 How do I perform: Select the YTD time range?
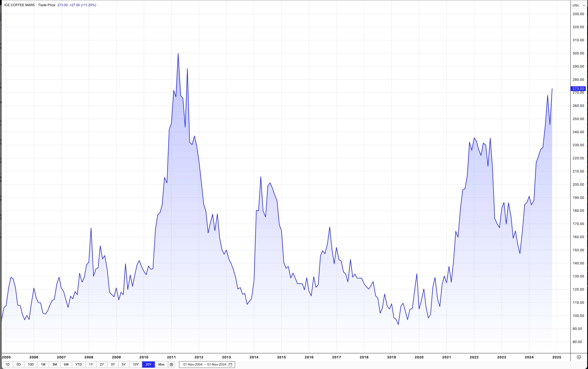click(x=79, y=364)
